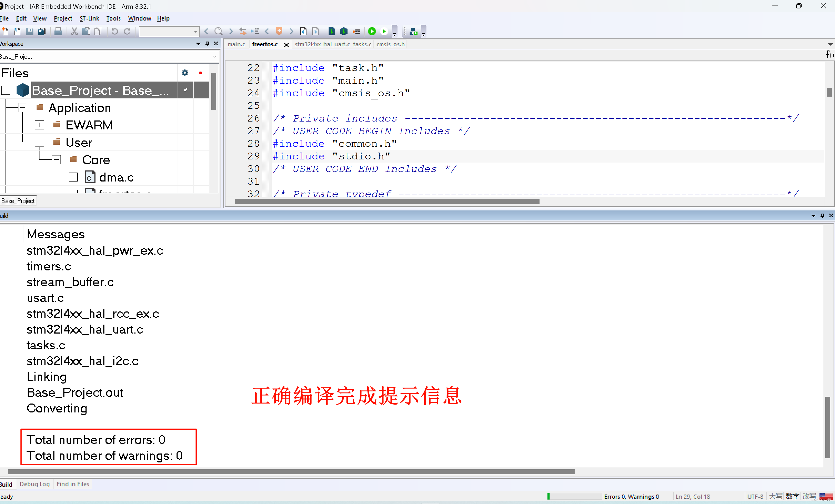The height and width of the screenshot is (504, 835).
Task: Switch to the Debug Log tab
Action: point(34,484)
